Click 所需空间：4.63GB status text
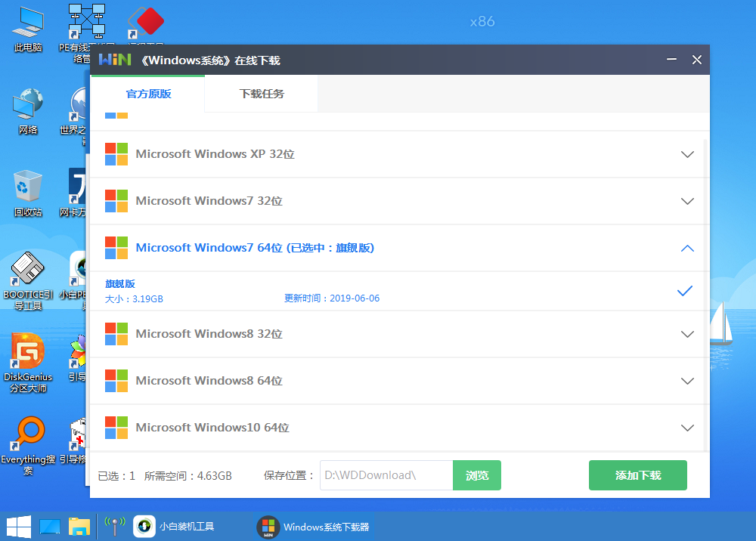Image resolution: width=756 pixels, height=541 pixels. pyautogui.click(x=188, y=476)
